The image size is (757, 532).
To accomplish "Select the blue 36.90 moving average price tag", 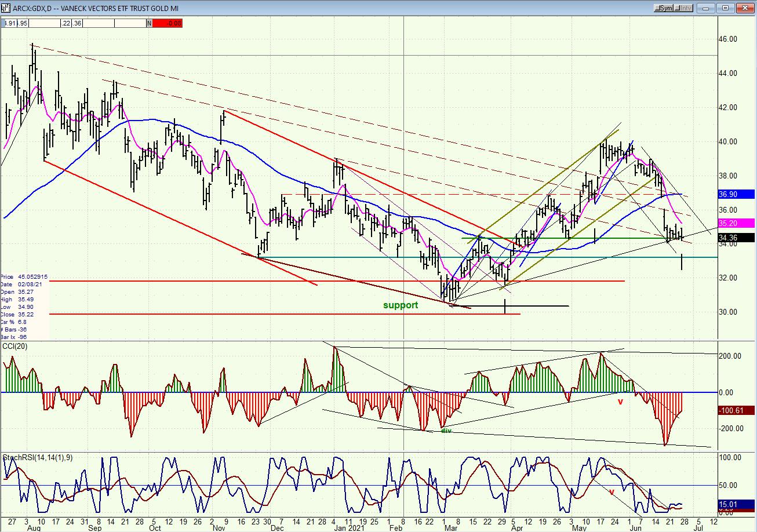I will tap(737, 195).
